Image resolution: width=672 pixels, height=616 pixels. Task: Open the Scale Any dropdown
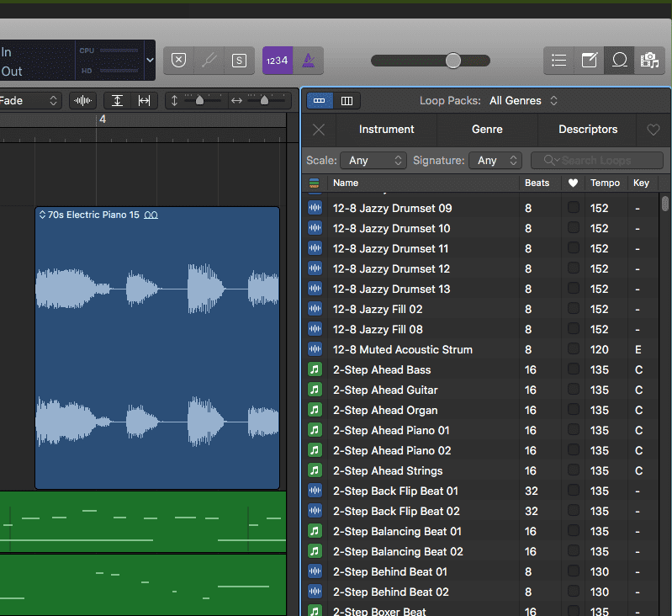click(373, 161)
